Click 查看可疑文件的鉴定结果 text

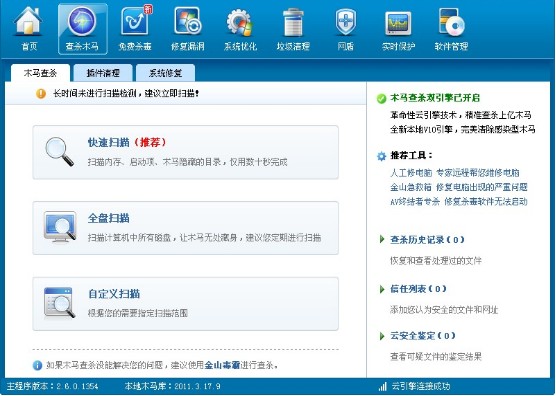436,356
